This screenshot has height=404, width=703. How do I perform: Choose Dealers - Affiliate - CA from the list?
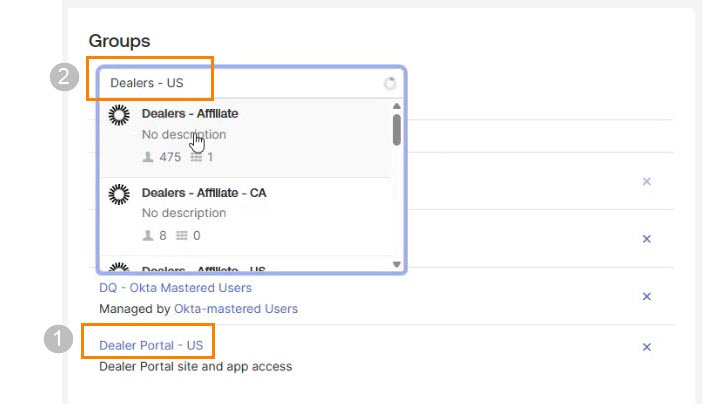[x=204, y=192]
